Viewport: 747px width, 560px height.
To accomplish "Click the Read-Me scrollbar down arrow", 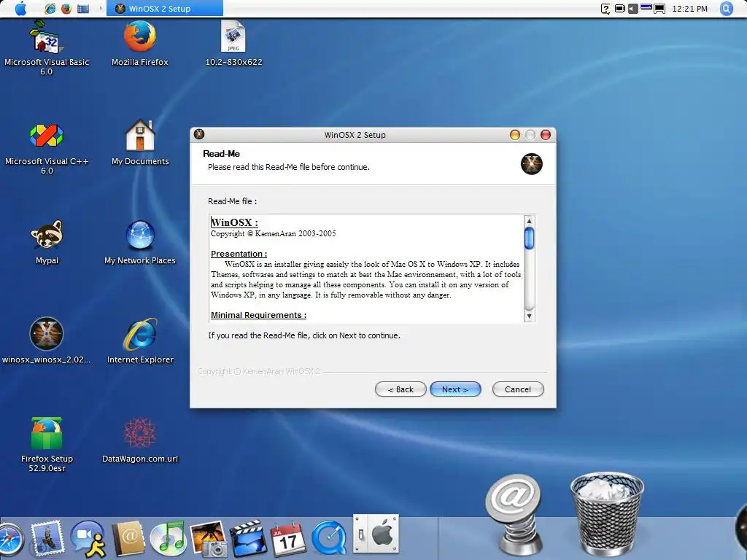I will 529,316.
